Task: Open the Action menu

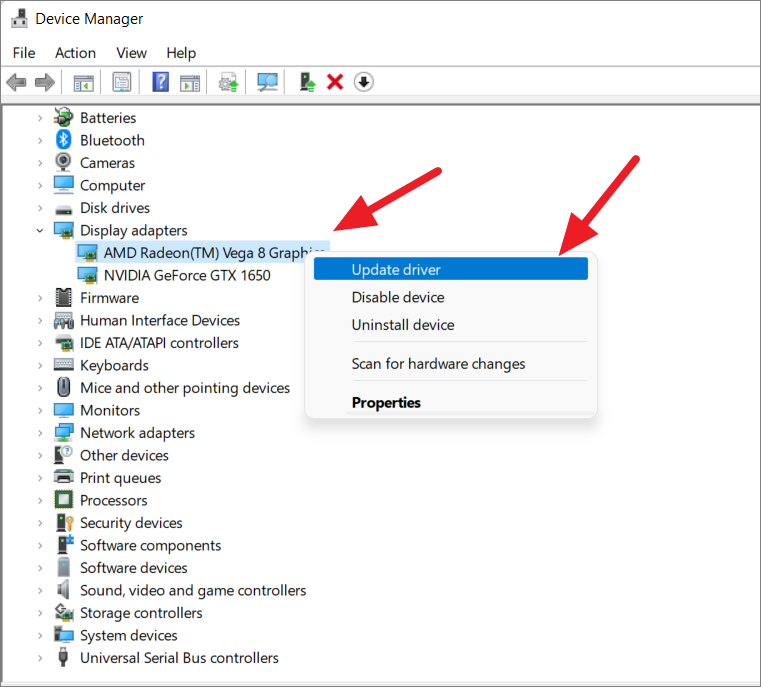Action: 75,52
